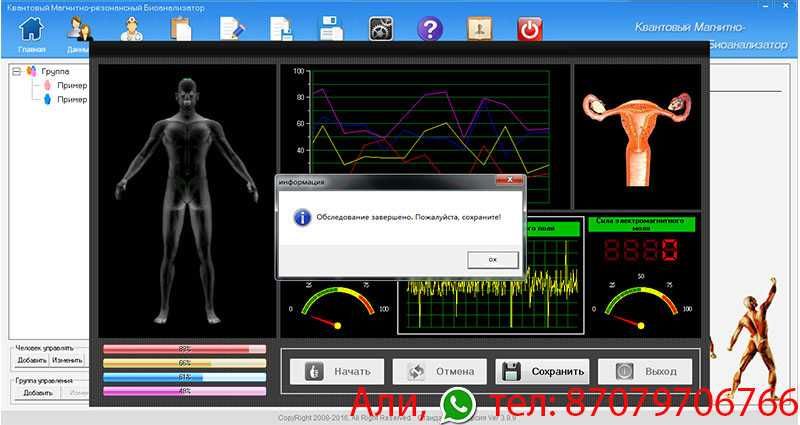The width and height of the screenshot is (800, 425).
Task: Click the pink 48% progress bar
Action: coord(184,391)
